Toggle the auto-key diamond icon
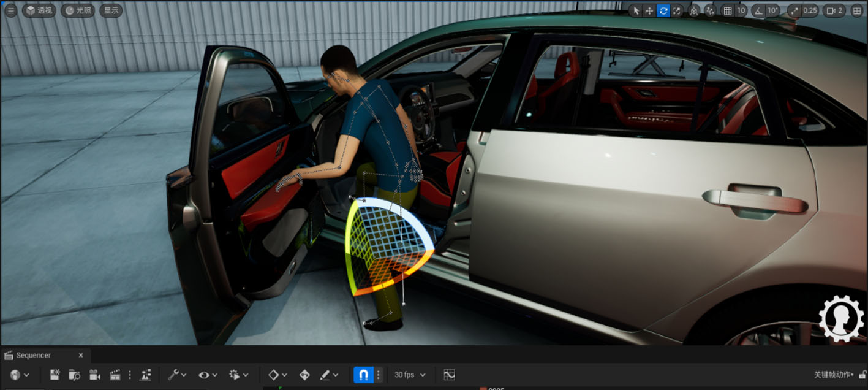 click(x=304, y=375)
